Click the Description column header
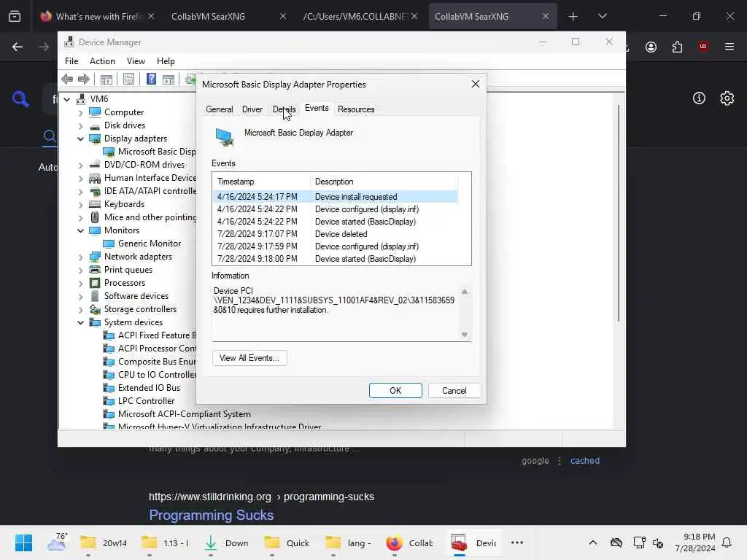 point(384,182)
